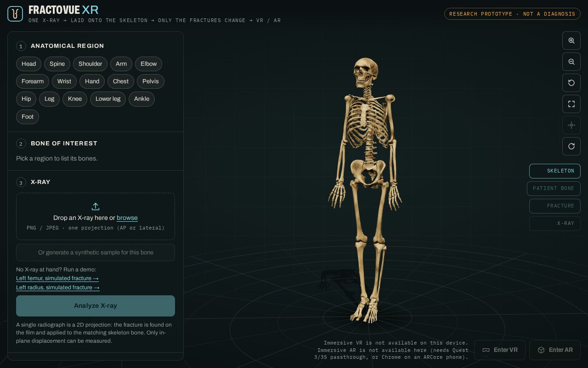
Task: Select the Hand region chip
Action: (92, 81)
